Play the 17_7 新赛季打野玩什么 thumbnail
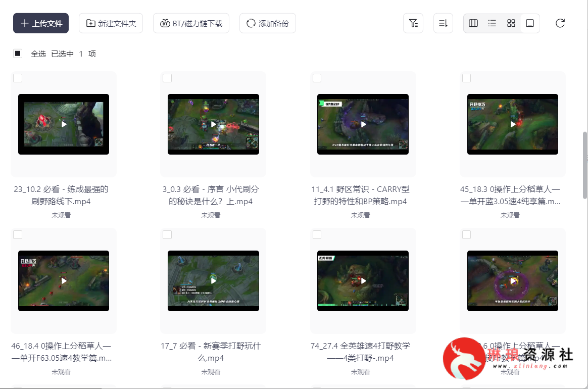The height and width of the screenshot is (389, 588). (x=213, y=280)
